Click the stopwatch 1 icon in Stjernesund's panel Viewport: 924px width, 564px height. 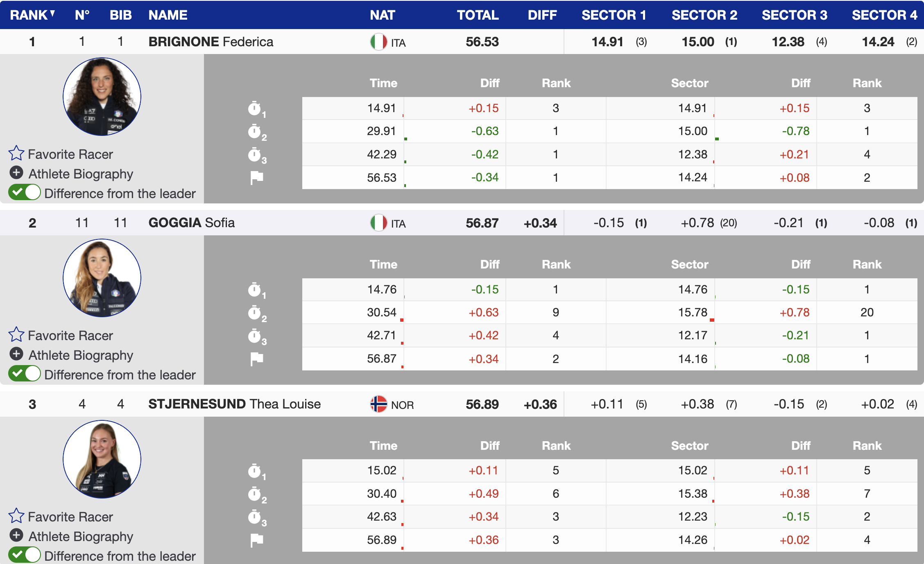click(x=255, y=471)
